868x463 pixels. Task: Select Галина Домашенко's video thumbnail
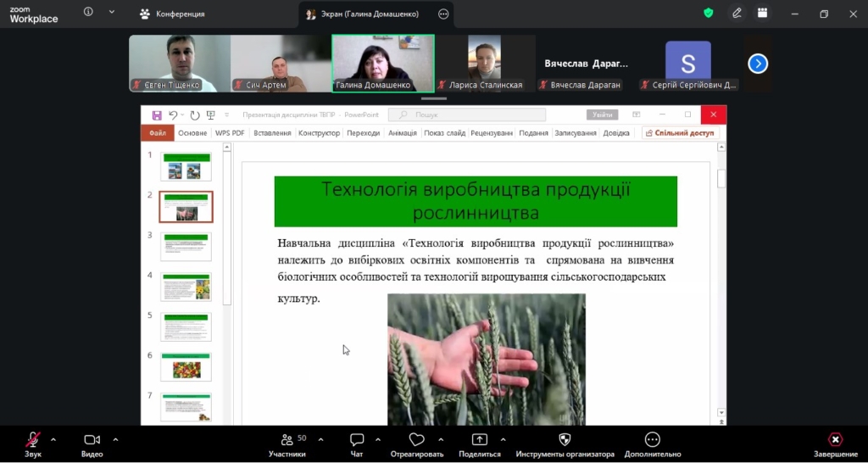[x=382, y=63]
